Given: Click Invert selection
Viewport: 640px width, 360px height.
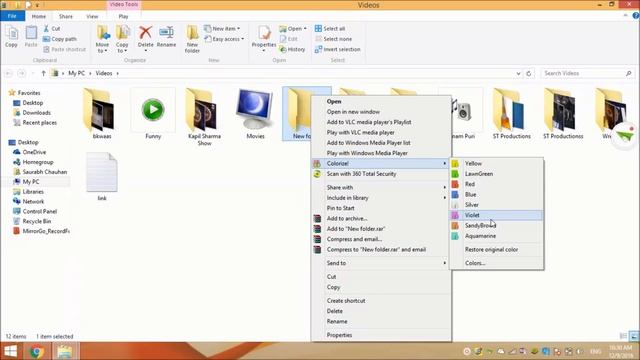Looking at the screenshot, I should (338, 49).
